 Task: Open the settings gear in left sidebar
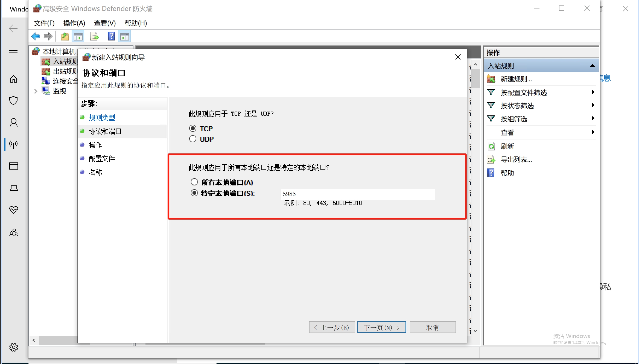coord(13,347)
